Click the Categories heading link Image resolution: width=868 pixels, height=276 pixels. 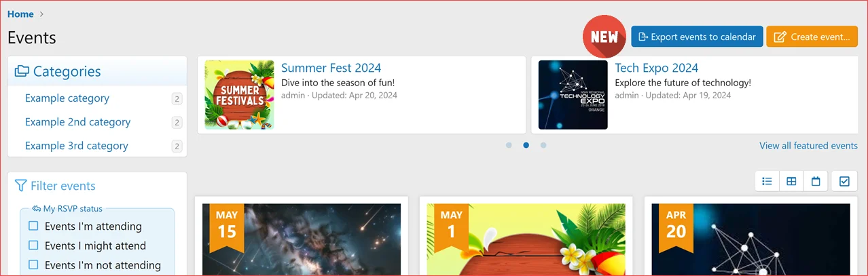(67, 71)
